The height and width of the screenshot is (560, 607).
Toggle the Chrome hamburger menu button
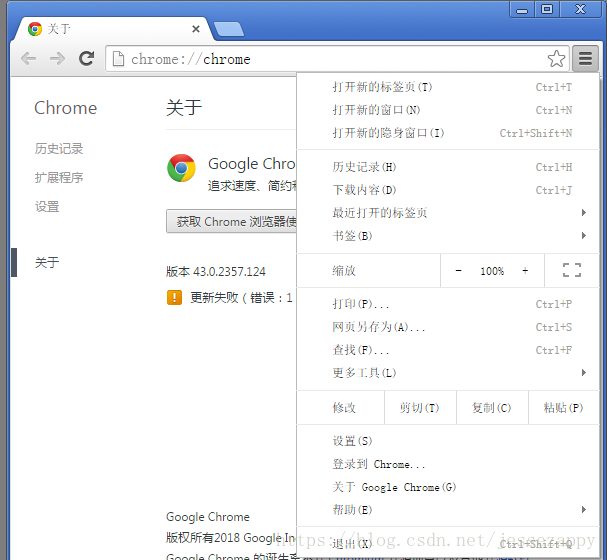(585, 59)
